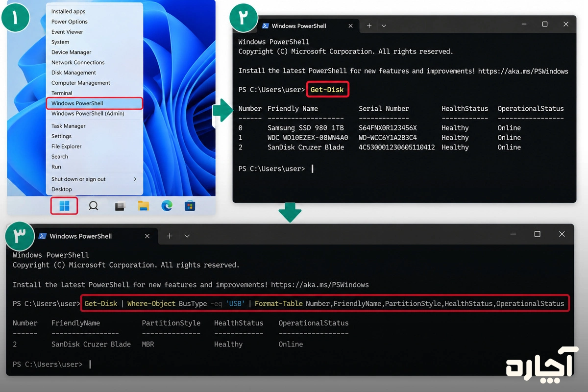Click the 'USB' string in the command
Image resolution: width=588 pixels, height=392 pixels.
pyautogui.click(x=235, y=304)
